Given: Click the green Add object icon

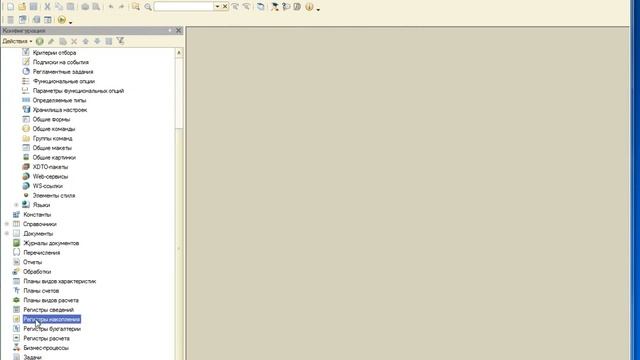Looking at the screenshot, I should tap(40, 41).
